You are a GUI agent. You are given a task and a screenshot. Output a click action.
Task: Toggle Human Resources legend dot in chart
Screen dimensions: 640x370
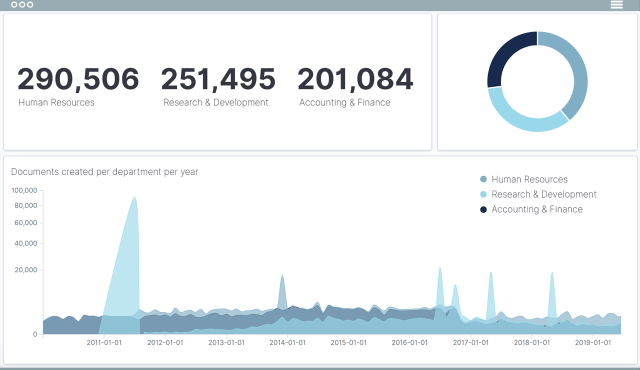tap(484, 179)
